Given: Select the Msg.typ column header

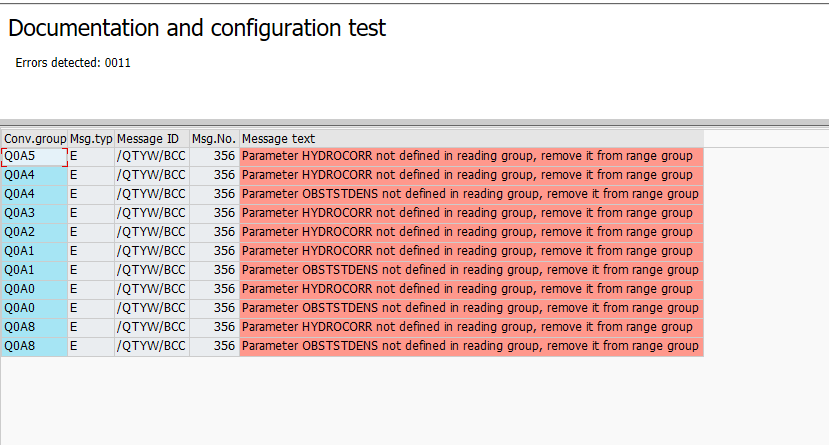Looking at the screenshot, I should tap(91, 139).
